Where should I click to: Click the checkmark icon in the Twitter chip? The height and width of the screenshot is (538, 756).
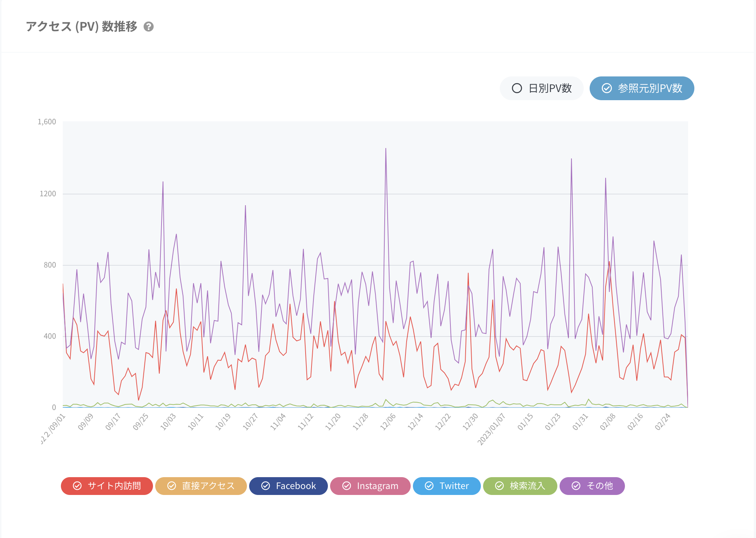[x=429, y=486]
